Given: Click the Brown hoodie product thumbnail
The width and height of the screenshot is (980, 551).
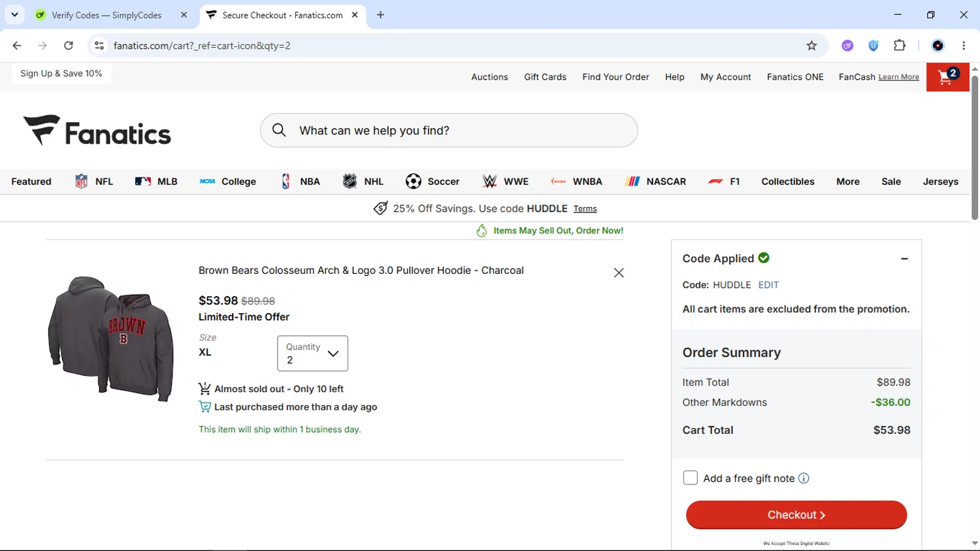Looking at the screenshot, I should point(111,338).
